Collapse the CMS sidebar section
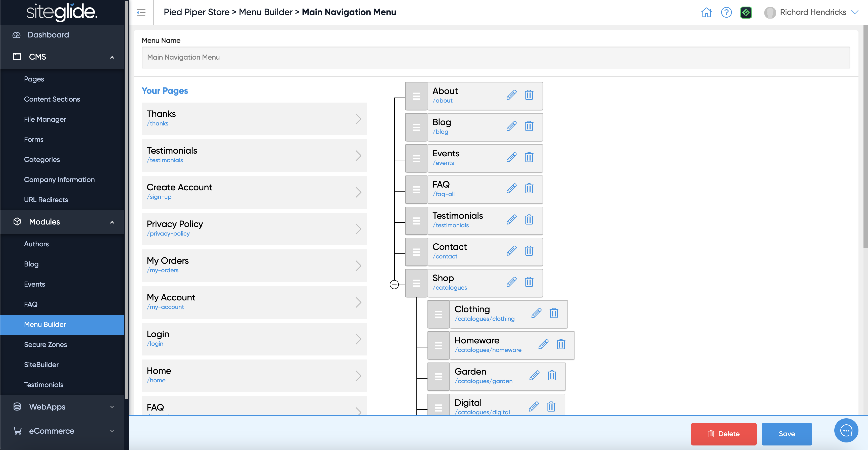Viewport: 868px width, 450px height. [112, 57]
